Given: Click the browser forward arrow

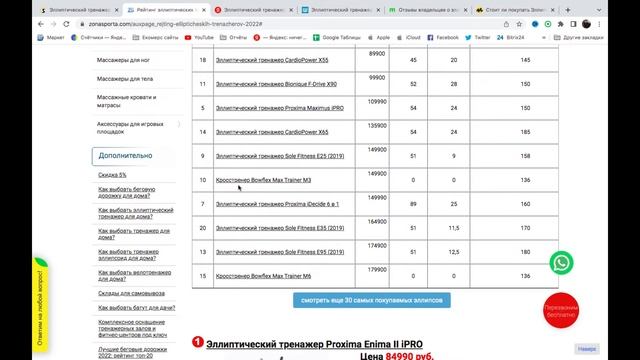Looking at the screenshot, I should tap(53, 24).
